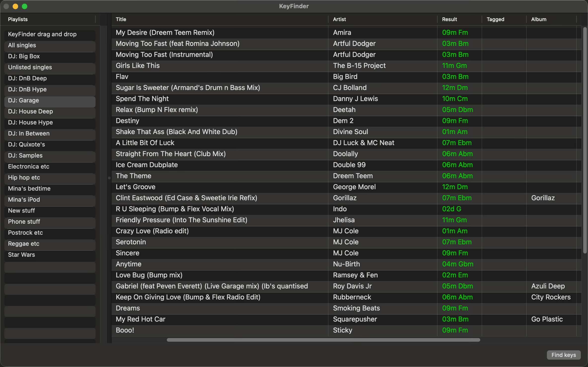588x367 pixels.
Task: Click the horizontal scrollbar below the track list
Action: tap(323, 340)
